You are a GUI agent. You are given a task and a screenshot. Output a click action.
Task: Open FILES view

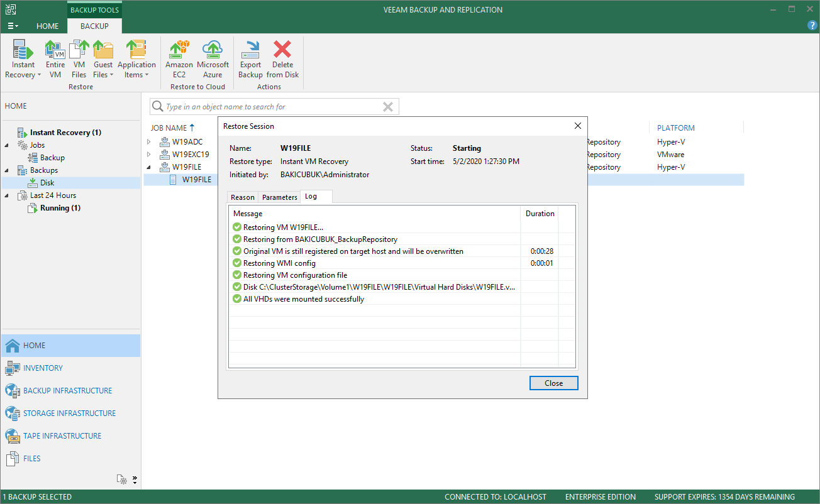tap(70, 459)
